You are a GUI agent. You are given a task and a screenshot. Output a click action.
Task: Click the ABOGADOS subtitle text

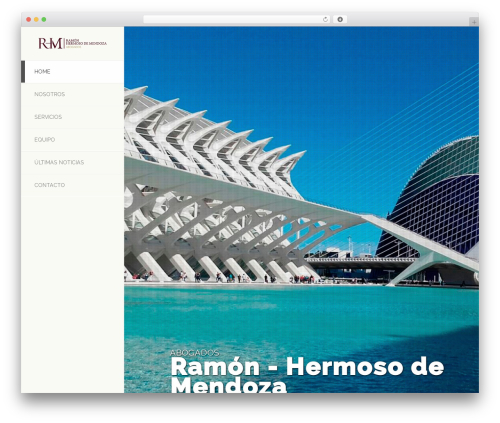(x=195, y=353)
